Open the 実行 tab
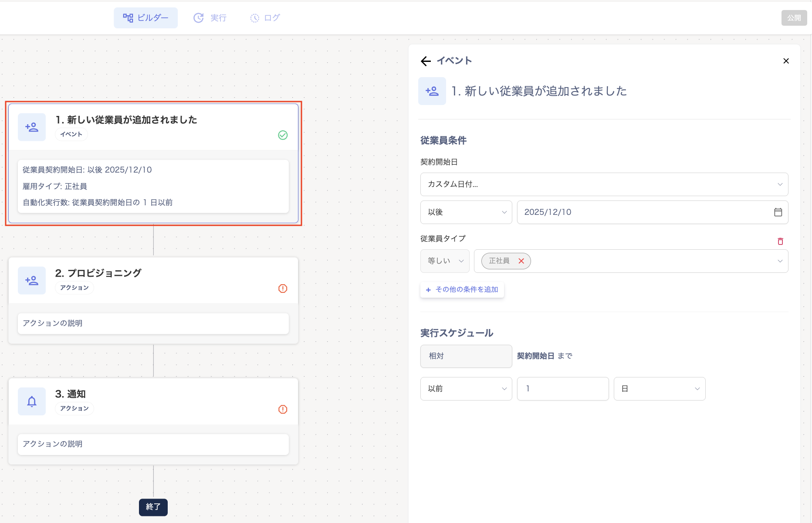Viewport: 812px width, 523px height. coord(210,18)
